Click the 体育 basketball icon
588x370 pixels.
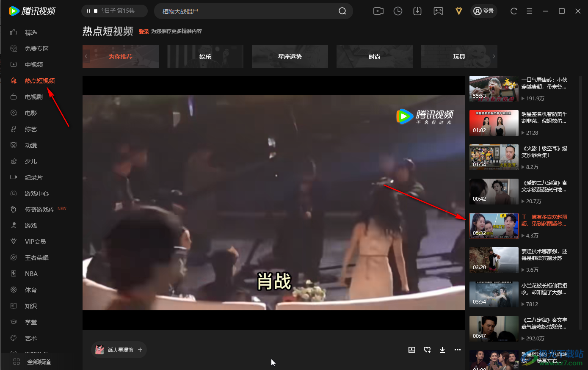[14, 290]
